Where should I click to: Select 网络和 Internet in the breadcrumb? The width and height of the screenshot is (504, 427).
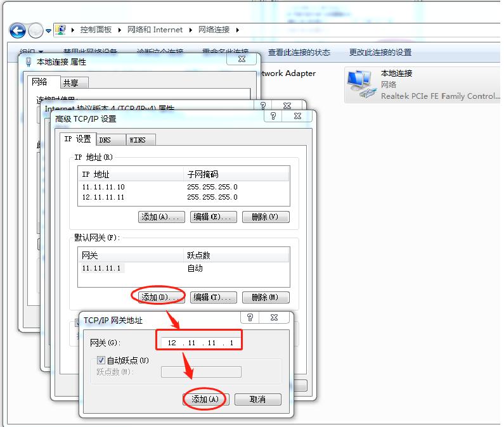coord(155,30)
